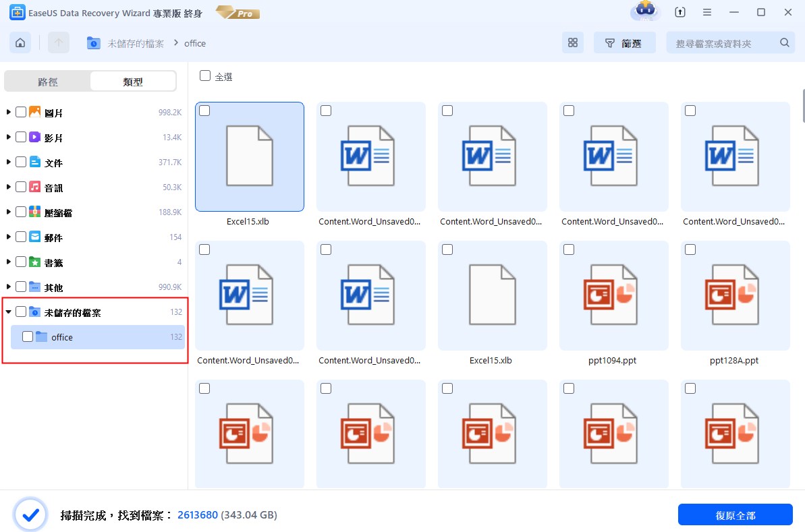Tick the checkbox on the Excel15.xlb thumbnail
This screenshot has width=805, height=532.
204,111
